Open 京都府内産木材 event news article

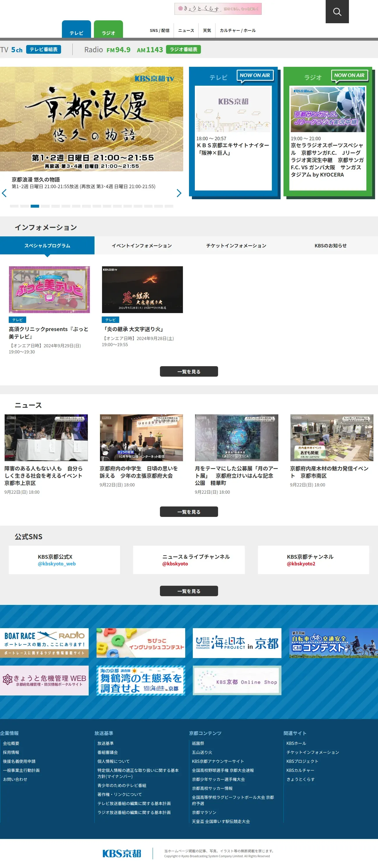click(332, 451)
